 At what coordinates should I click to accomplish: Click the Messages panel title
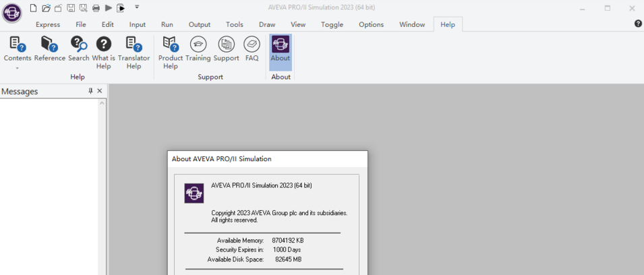click(x=20, y=92)
